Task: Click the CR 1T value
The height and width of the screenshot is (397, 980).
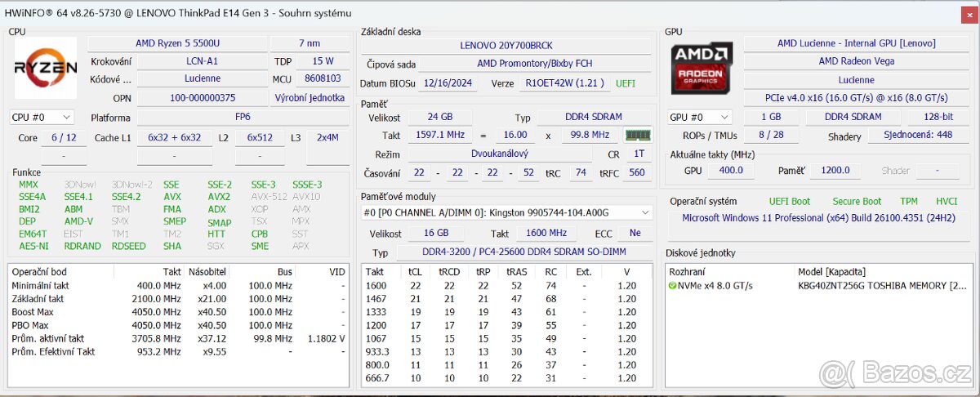Action: [x=637, y=154]
